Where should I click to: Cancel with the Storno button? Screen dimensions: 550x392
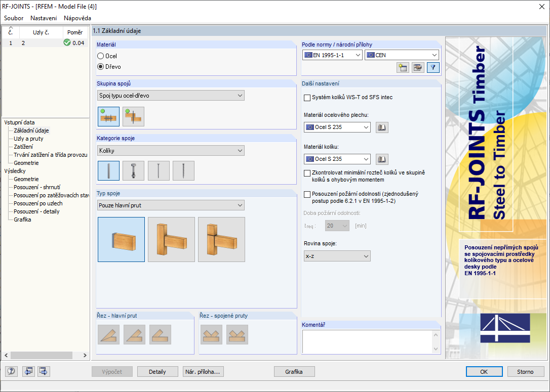point(526,372)
